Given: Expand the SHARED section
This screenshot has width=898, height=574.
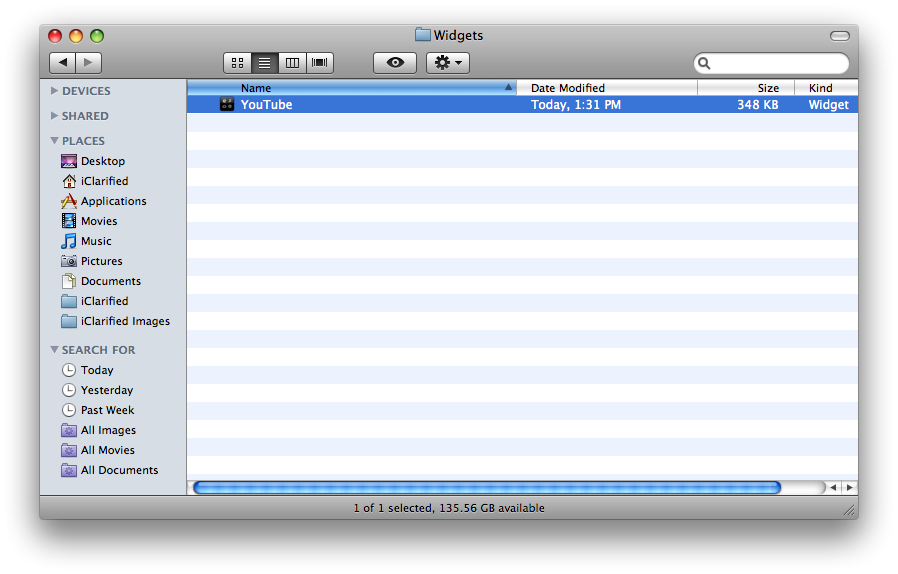Looking at the screenshot, I should click(x=54, y=116).
